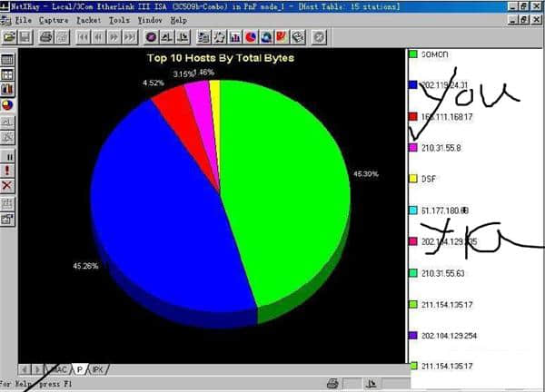Click the Open file toolbar icon
Screen dimensions: 545x392
(x=9, y=37)
